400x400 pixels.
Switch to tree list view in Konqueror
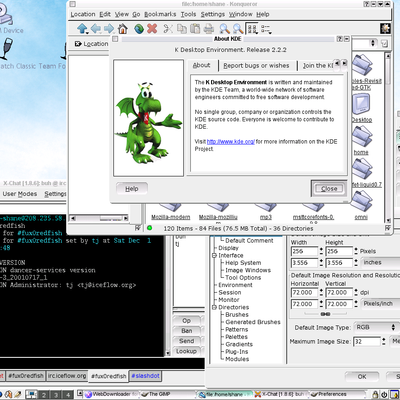coord(266,29)
